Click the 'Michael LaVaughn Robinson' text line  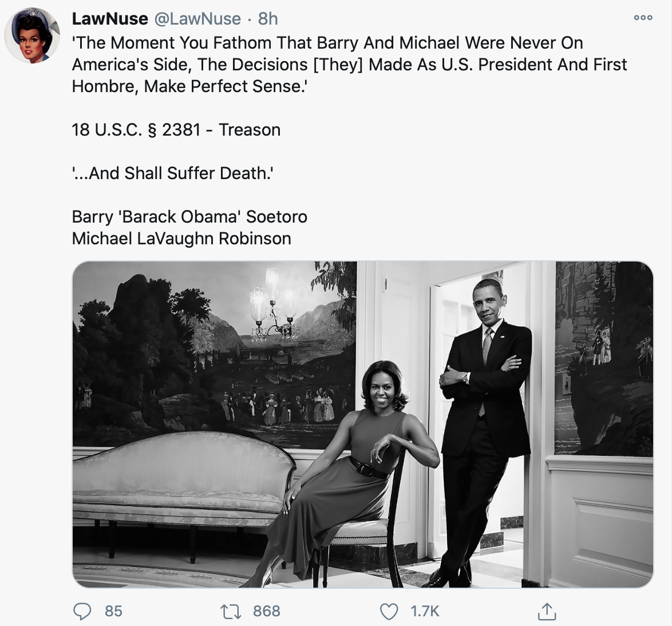(x=181, y=238)
